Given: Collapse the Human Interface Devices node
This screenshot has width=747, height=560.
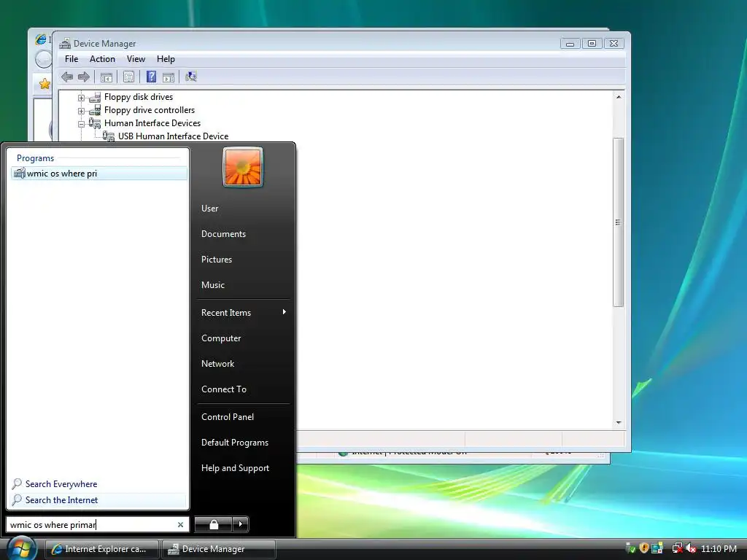Looking at the screenshot, I should 82,124.
